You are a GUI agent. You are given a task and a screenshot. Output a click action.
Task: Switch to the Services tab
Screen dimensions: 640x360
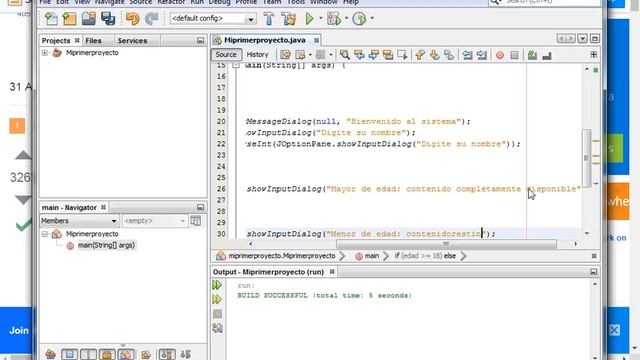point(132,40)
